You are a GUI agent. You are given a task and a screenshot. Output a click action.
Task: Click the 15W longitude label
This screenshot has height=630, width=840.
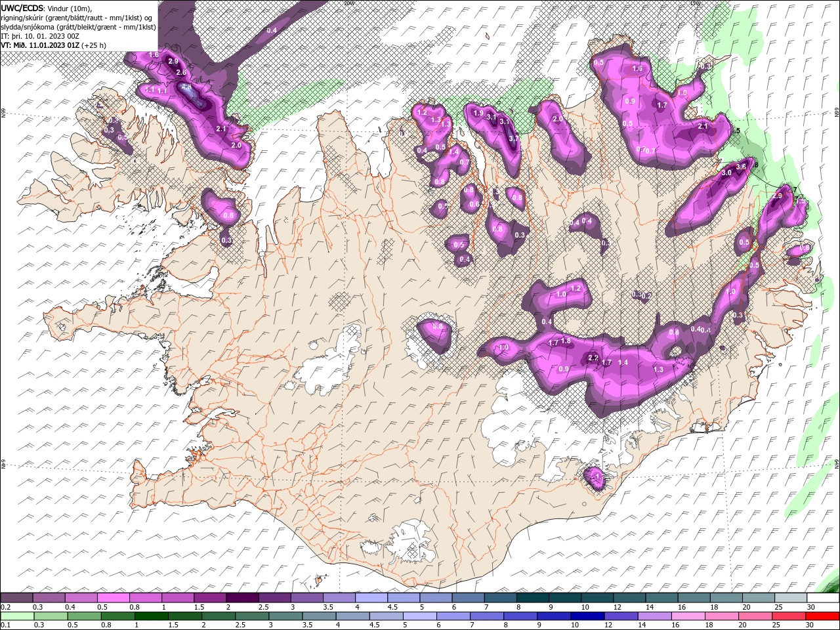point(695,3)
